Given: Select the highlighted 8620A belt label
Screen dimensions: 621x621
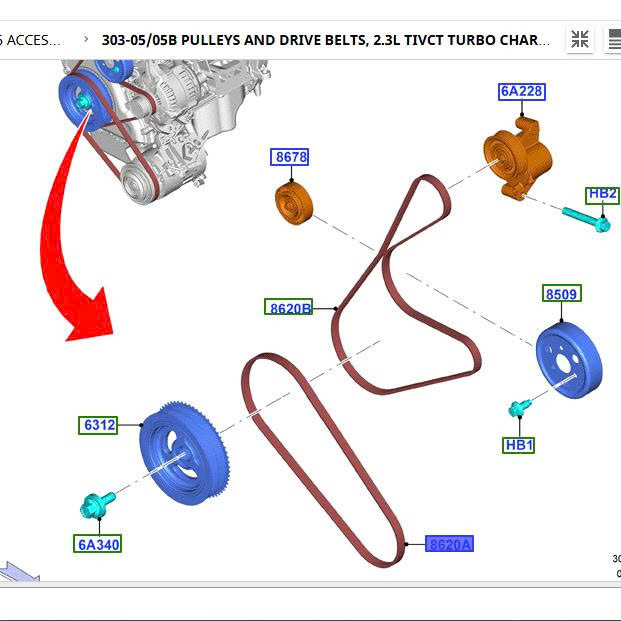Looking at the screenshot, I should point(449,544).
